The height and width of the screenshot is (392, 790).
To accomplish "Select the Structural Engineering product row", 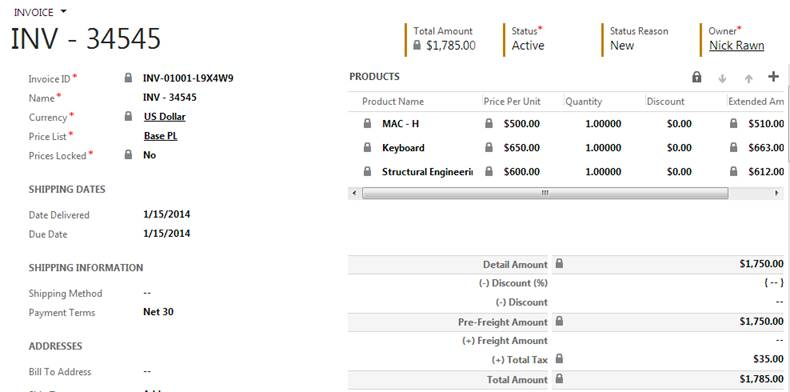I will [x=567, y=172].
